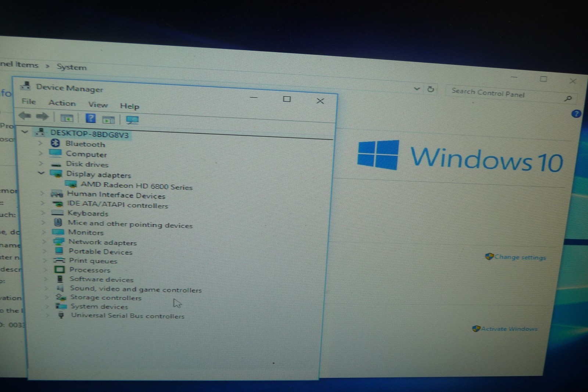
Task: Click the Universal Serial Bus controllers icon
Action: click(61, 315)
